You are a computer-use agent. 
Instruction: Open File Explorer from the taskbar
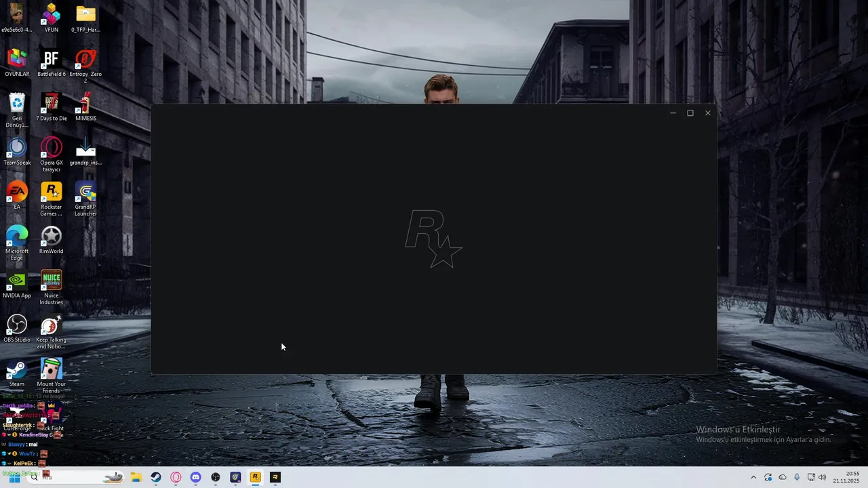point(136,477)
